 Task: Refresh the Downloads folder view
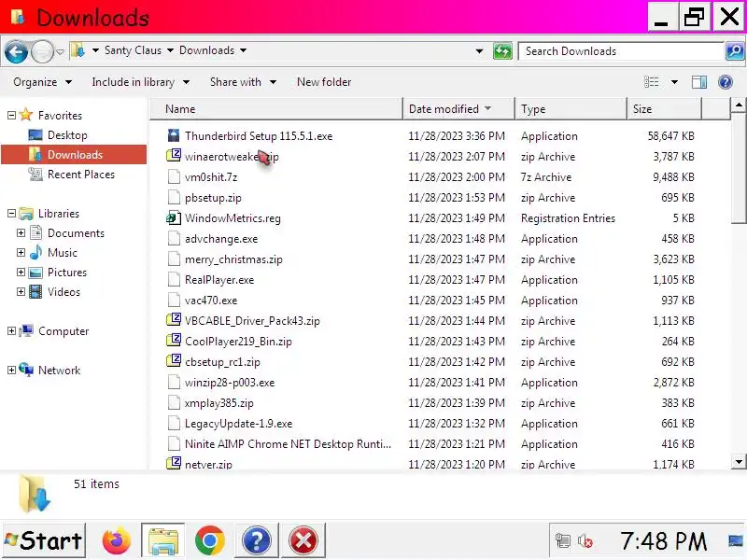tap(502, 51)
